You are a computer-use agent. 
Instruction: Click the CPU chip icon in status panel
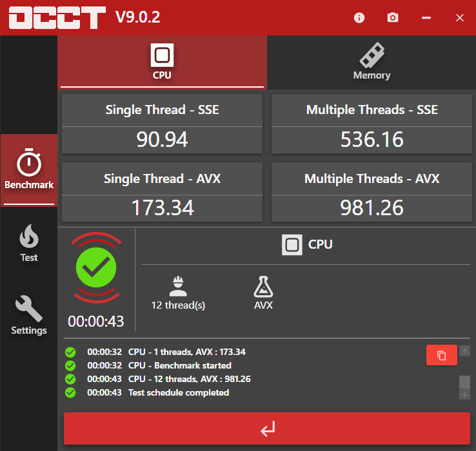[292, 245]
